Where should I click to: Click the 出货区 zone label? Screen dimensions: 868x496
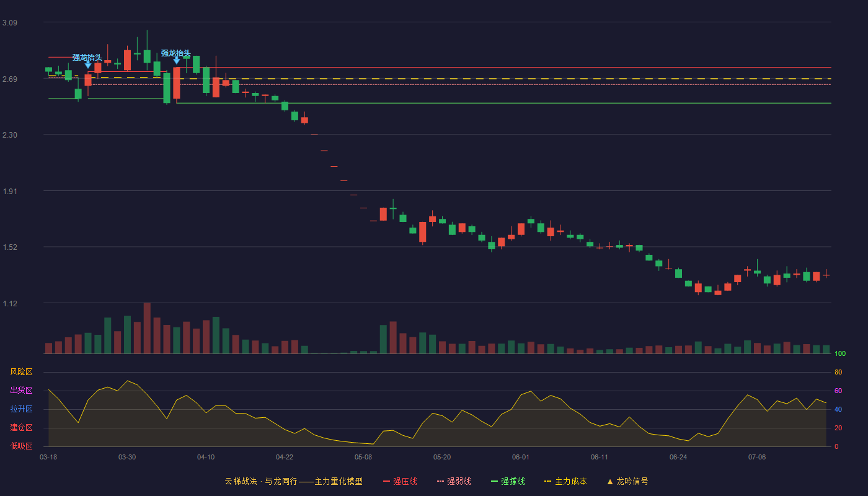21,391
